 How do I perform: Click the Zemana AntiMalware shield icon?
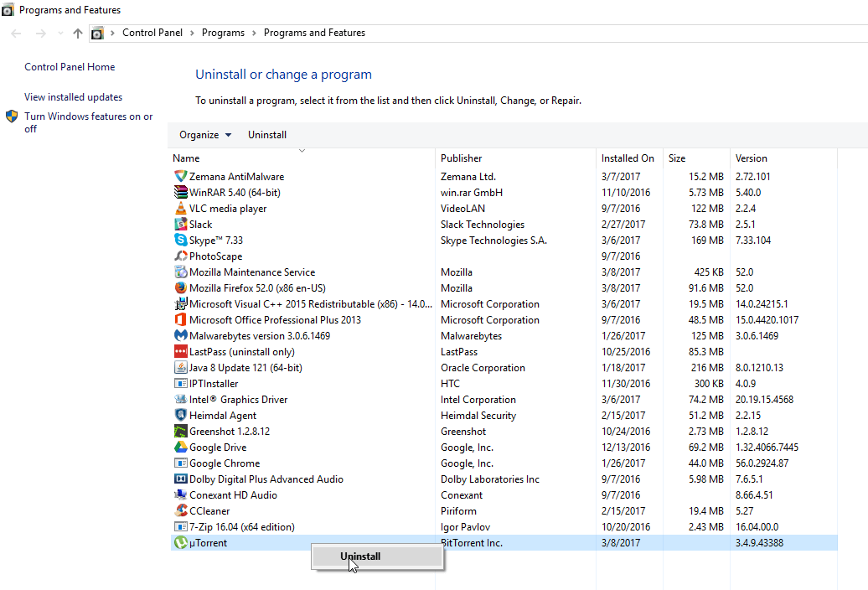tap(180, 177)
